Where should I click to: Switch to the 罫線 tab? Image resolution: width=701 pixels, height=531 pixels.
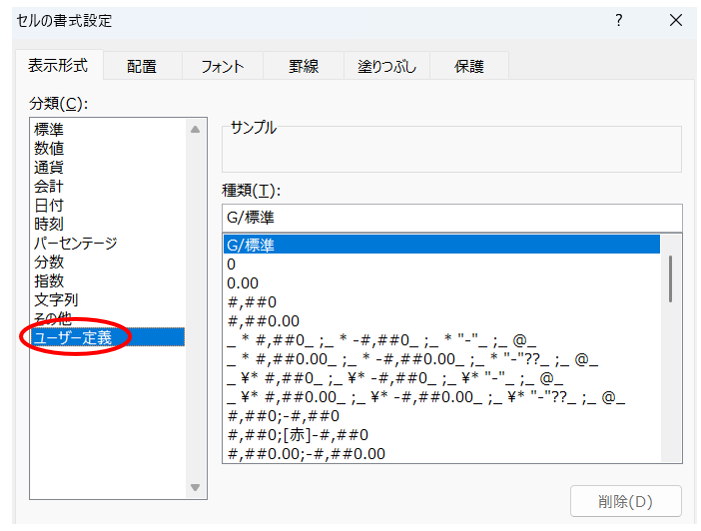303,67
